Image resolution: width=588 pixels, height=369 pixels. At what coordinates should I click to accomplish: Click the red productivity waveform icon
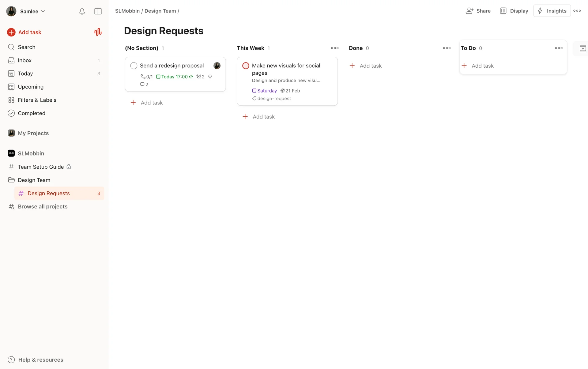click(x=98, y=32)
